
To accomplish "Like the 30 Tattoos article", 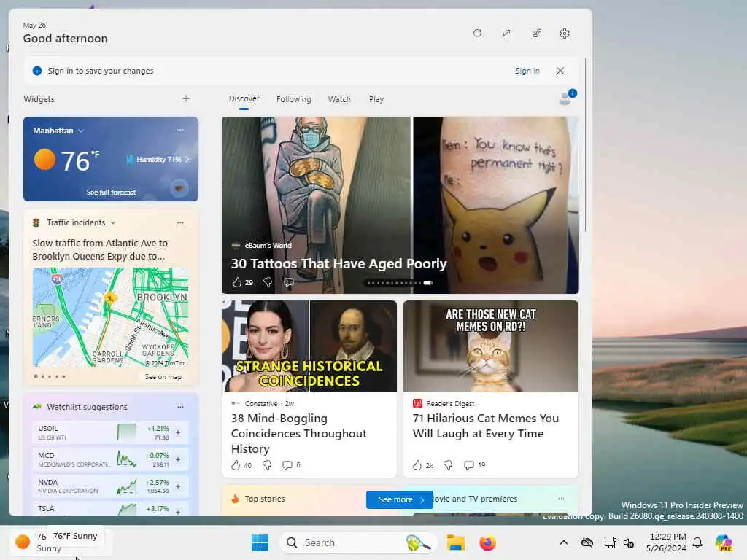I will point(237,282).
